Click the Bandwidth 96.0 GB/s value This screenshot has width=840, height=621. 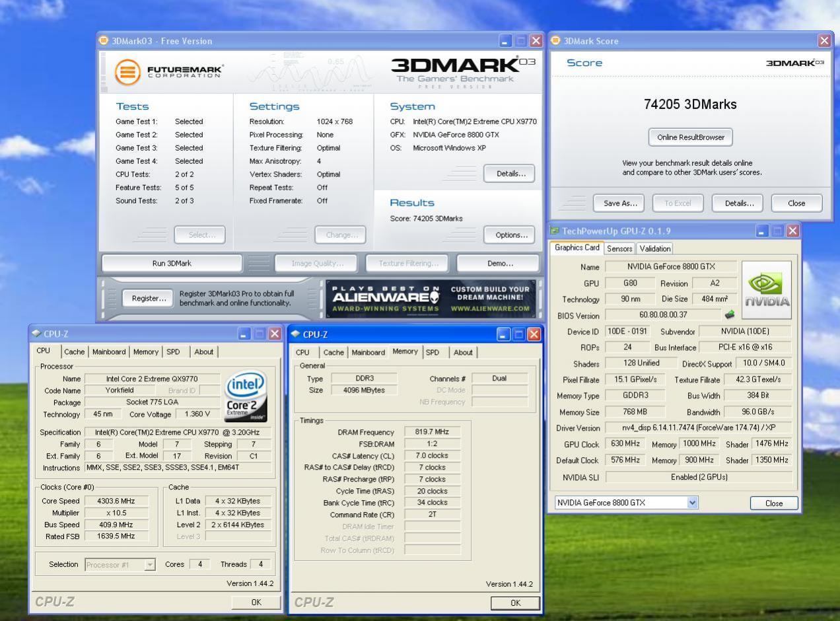pos(758,412)
